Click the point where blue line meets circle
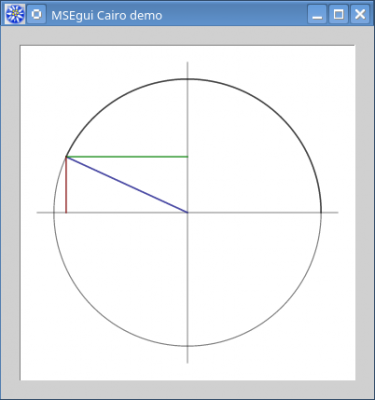The width and height of the screenshot is (375, 400). 66,157
